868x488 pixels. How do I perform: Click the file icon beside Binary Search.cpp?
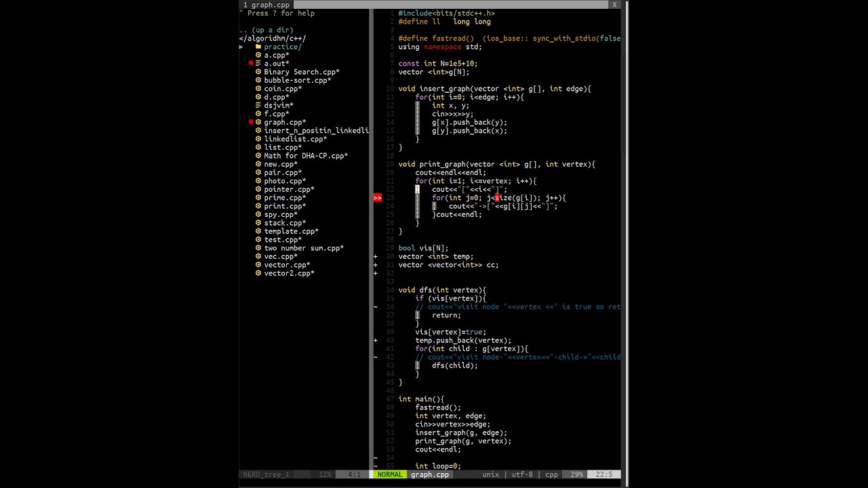coord(258,72)
